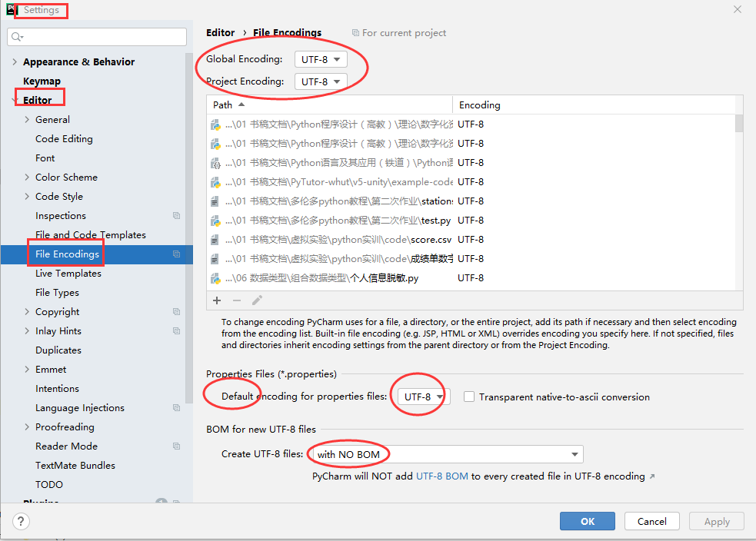Screen dimensions: 756x541
Task: Expand the Inlay Hints node arrow
Action: [27, 331]
